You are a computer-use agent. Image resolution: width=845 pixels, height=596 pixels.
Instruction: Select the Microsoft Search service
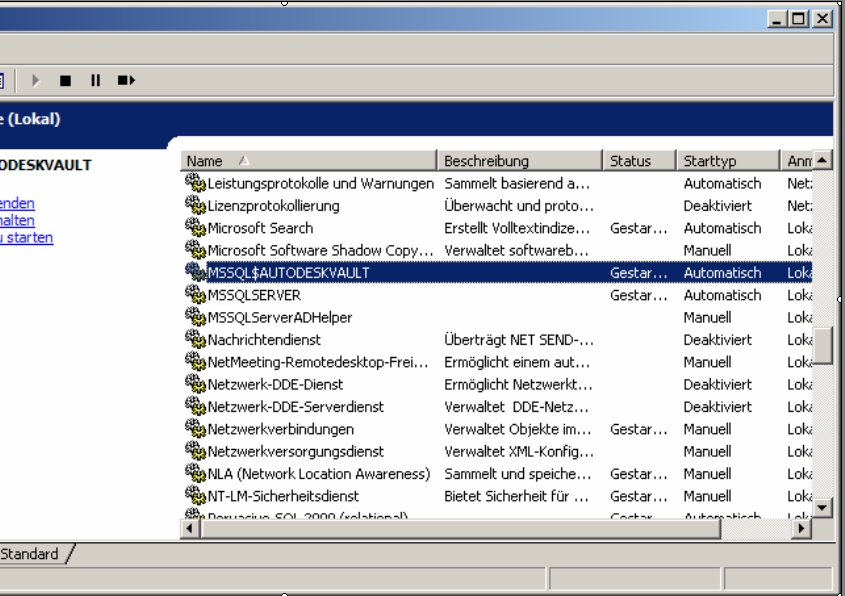260,228
